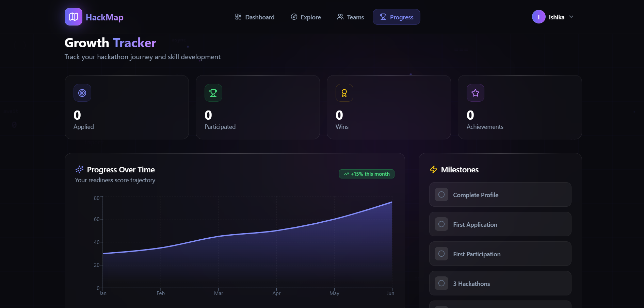Toggle the 3 Hackathons milestone circle
Image resolution: width=644 pixels, height=308 pixels.
coord(441,283)
